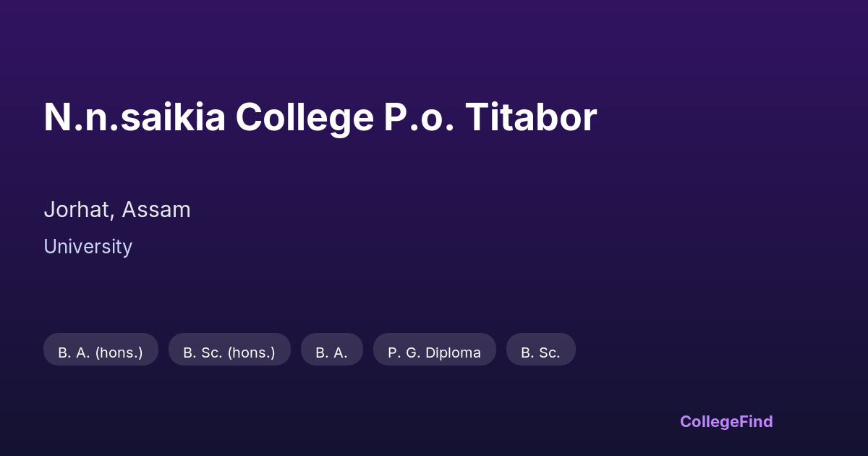Click the word Diploma in the course tags

click(x=454, y=352)
